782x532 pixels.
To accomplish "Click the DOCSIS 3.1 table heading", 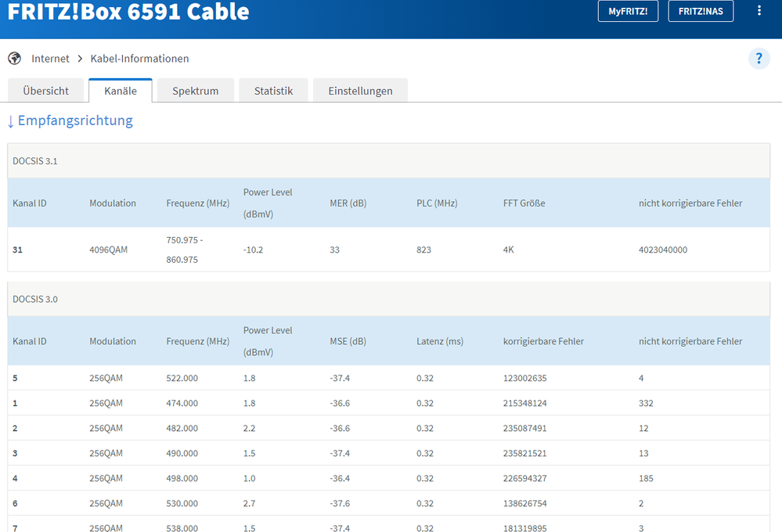I will click(35, 161).
